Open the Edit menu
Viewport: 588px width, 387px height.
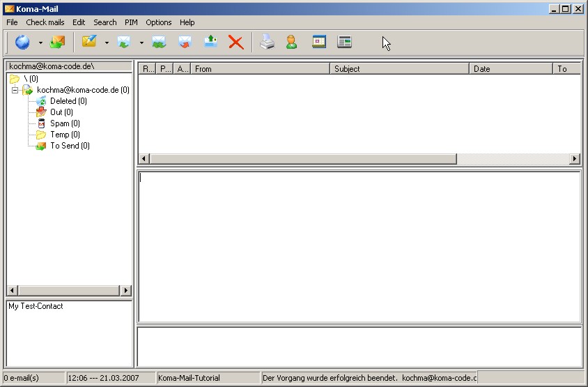[x=79, y=22]
